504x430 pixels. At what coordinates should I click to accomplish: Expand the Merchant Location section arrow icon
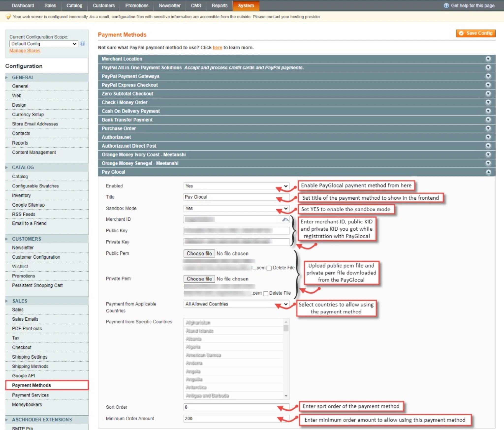(488, 59)
